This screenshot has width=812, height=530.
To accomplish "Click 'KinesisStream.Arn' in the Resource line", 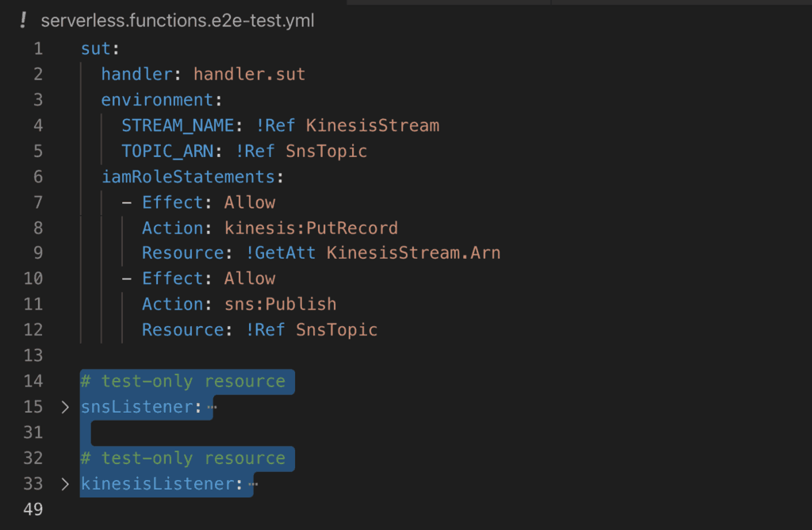I will click(413, 253).
